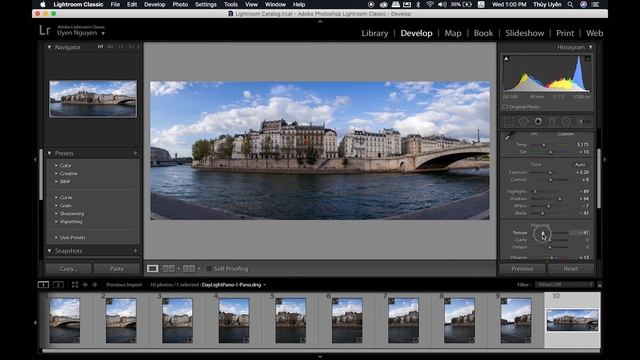This screenshot has height=360, width=640.
Task: Select the Adjustment Brush tool
Action: (583, 122)
